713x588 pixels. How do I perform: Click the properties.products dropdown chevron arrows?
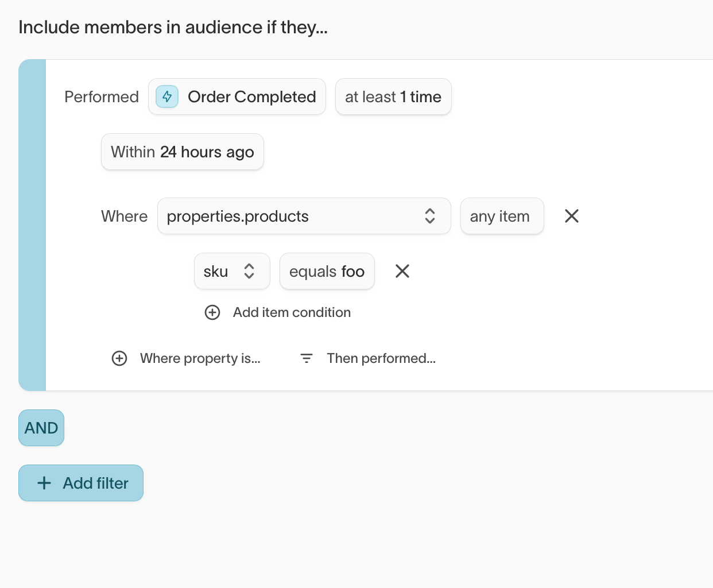click(430, 216)
